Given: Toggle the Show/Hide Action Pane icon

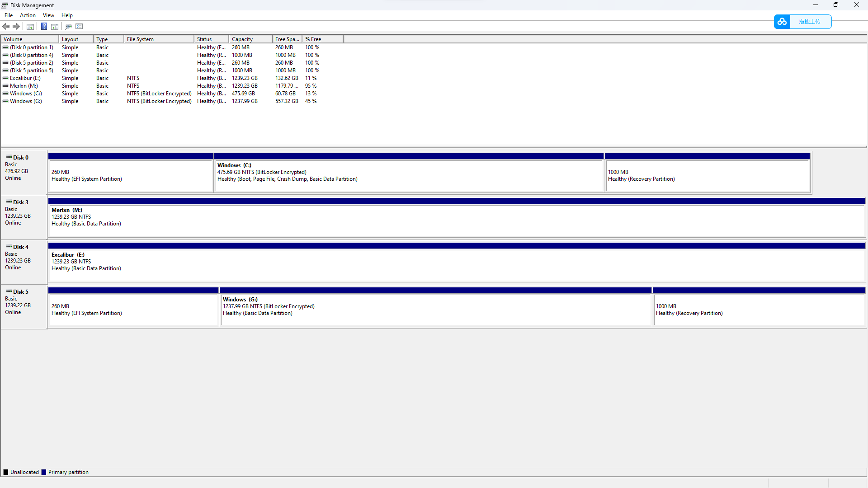Looking at the screenshot, I should point(55,26).
